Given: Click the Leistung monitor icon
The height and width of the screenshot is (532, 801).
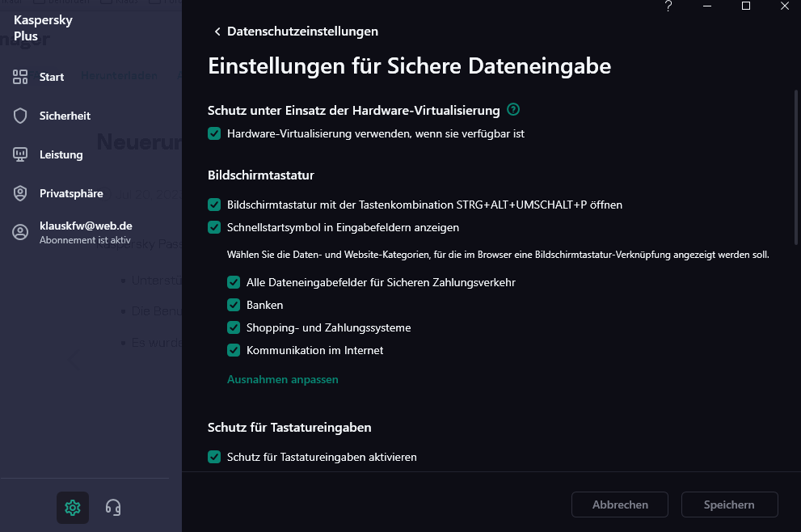Looking at the screenshot, I should (x=21, y=154).
